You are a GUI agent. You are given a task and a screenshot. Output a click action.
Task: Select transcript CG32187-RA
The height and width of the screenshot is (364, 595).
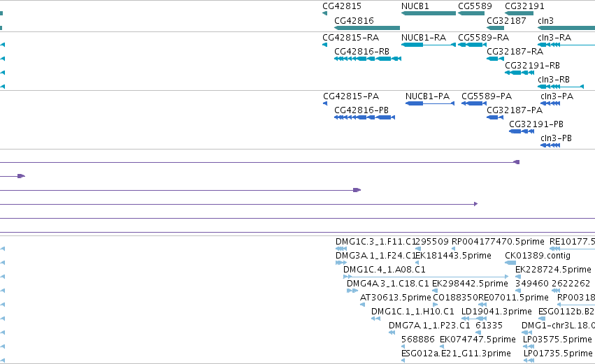click(515, 51)
